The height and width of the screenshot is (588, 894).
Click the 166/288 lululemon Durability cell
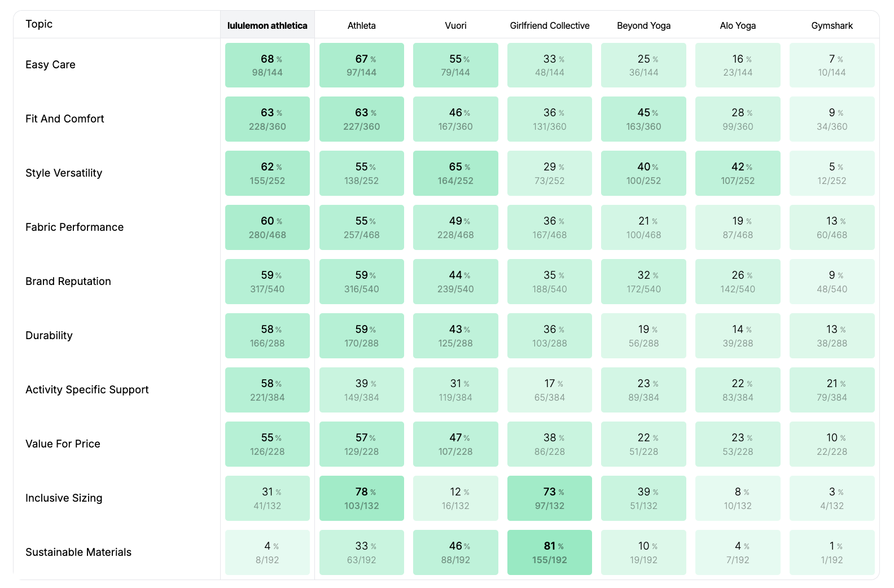click(x=268, y=336)
